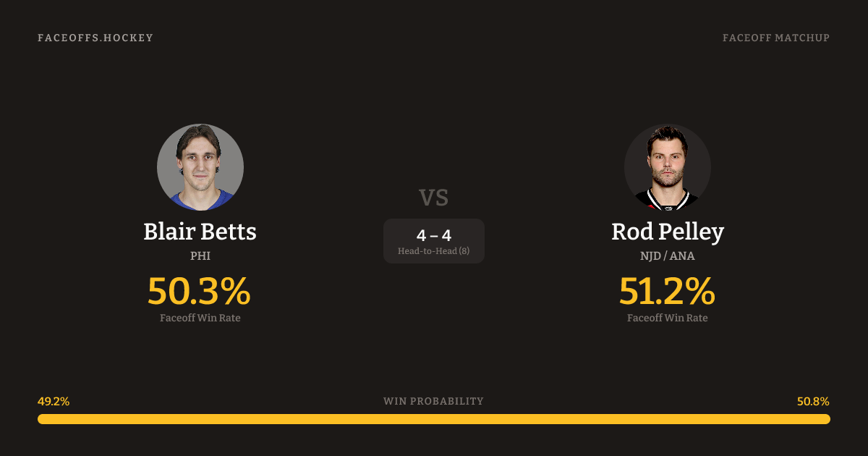The image size is (868, 456).
Task: Click the WIN PROBABILITY heading
Action: [x=433, y=401]
